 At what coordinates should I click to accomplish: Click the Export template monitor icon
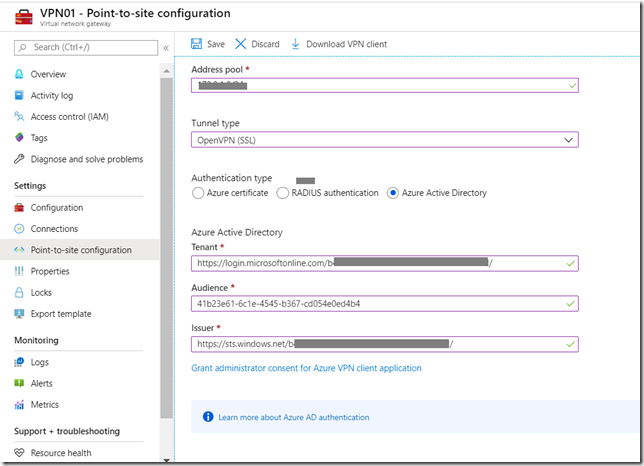pos(19,314)
